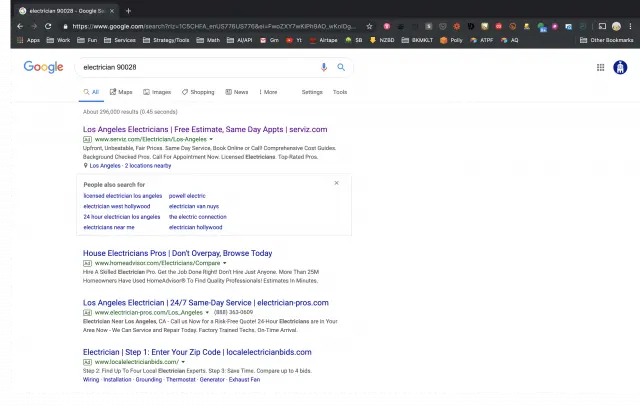Screen dimensions: 640x406
Task: Open the Work bookmarks folder
Action: (58, 40)
